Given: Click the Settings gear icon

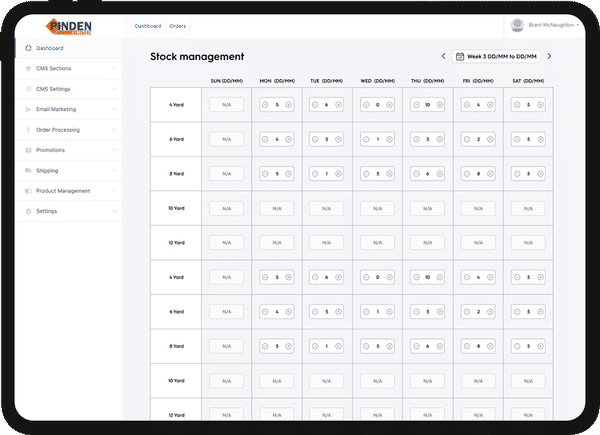Looking at the screenshot, I should (28, 211).
